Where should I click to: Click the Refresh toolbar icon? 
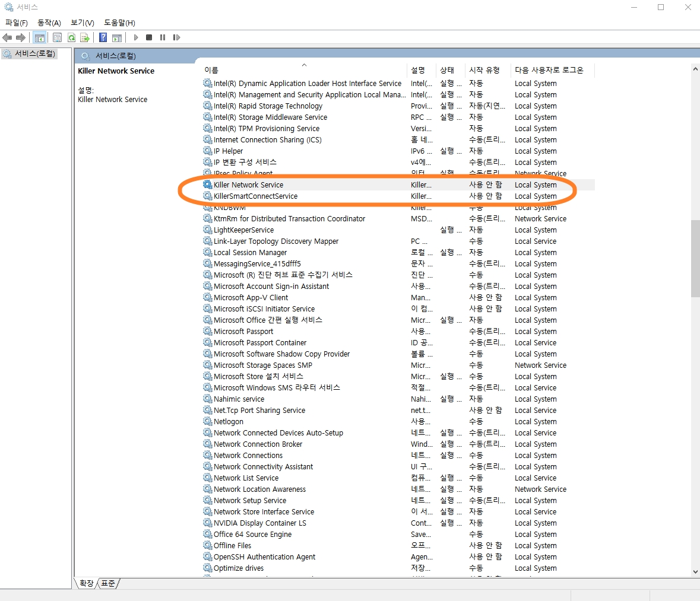(71, 37)
